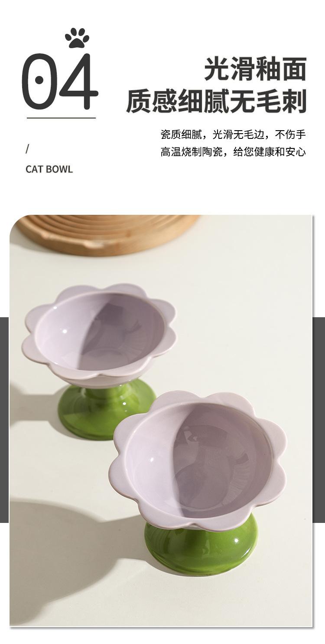Click the dark gray bar on left
The width and height of the screenshot is (325, 644).
click(x=4, y=420)
